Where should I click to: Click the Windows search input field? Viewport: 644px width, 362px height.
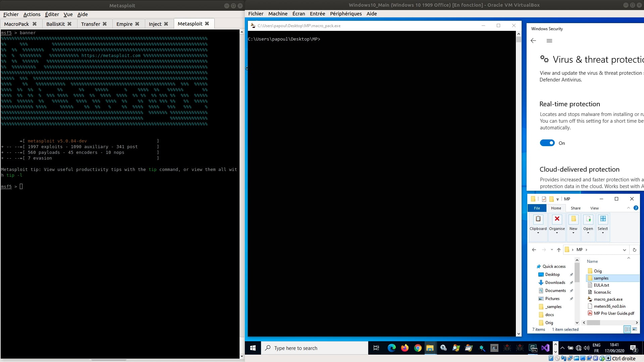tap(314, 348)
